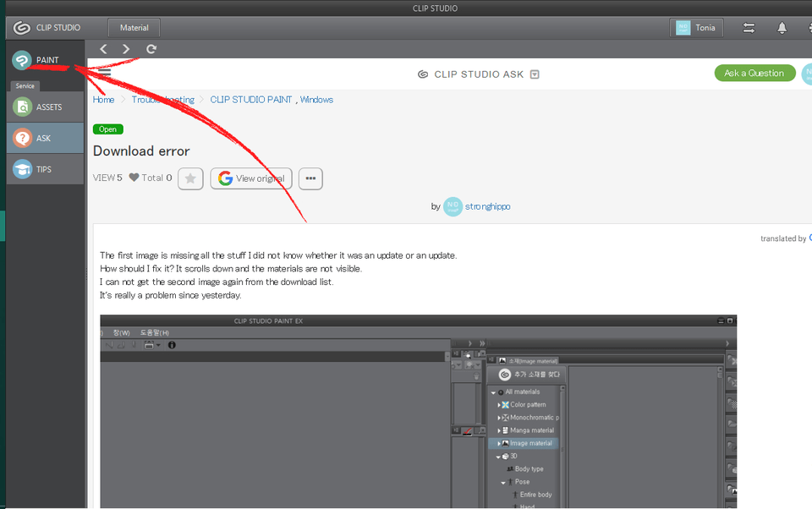Viewport: 812px width, 509px height.
Task: Open the TIPS service
Action: [45, 169]
